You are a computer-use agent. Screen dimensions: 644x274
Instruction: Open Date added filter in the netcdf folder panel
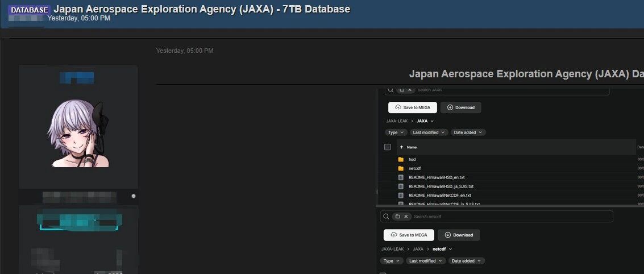pos(467,261)
